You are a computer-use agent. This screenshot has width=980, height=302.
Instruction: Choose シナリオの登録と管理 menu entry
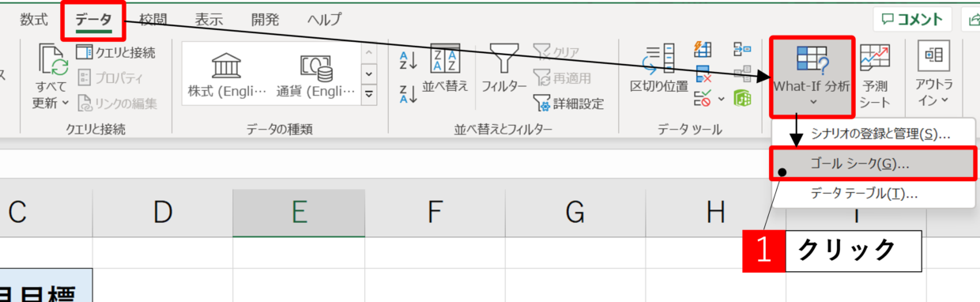point(873,134)
